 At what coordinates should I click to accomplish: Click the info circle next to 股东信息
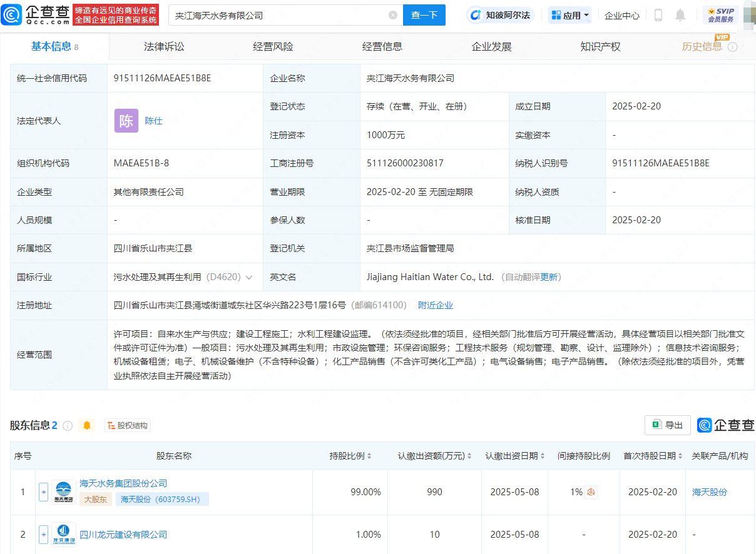68,425
